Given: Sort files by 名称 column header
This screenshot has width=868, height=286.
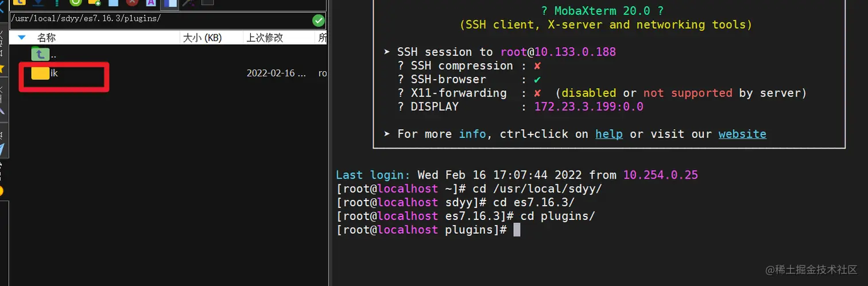Looking at the screenshot, I should pyautogui.click(x=46, y=38).
